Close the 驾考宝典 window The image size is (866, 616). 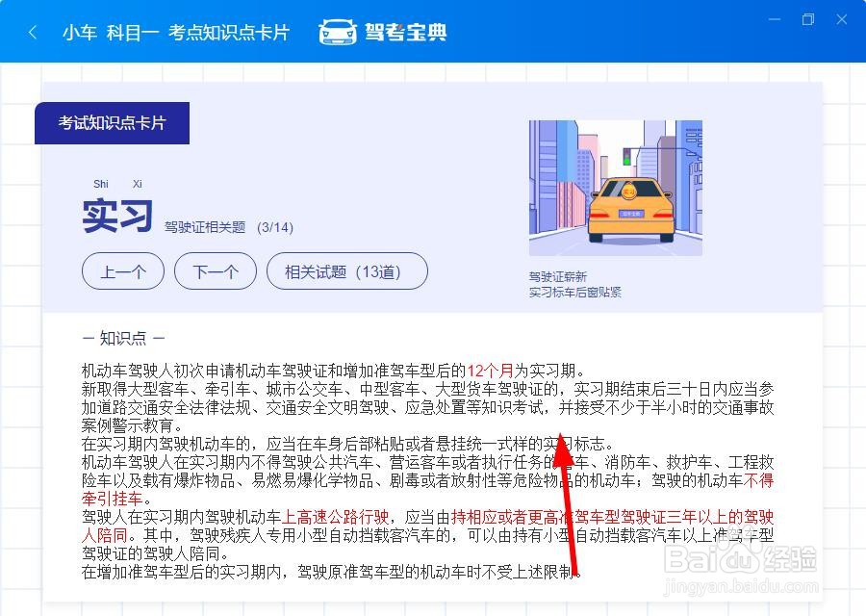click(842, 19)
